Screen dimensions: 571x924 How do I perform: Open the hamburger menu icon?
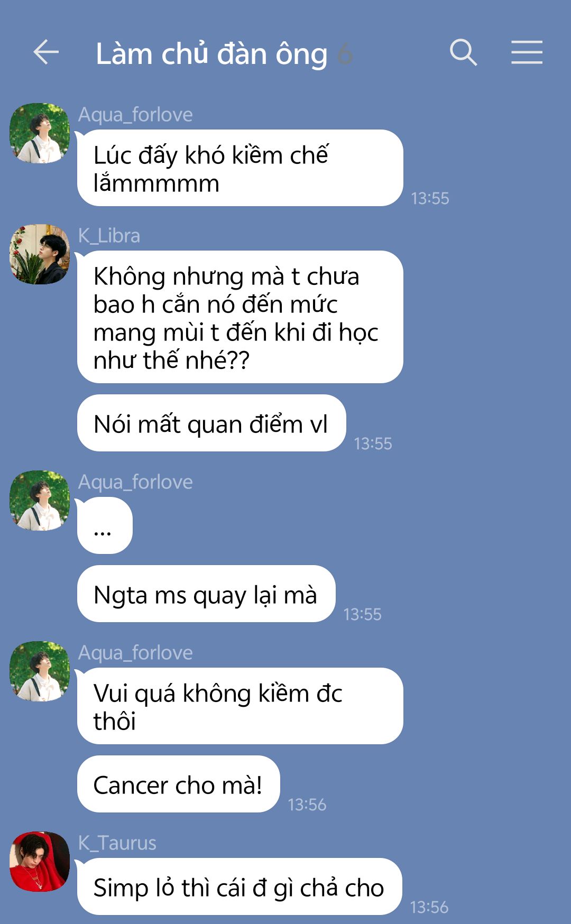pos(527,52)
